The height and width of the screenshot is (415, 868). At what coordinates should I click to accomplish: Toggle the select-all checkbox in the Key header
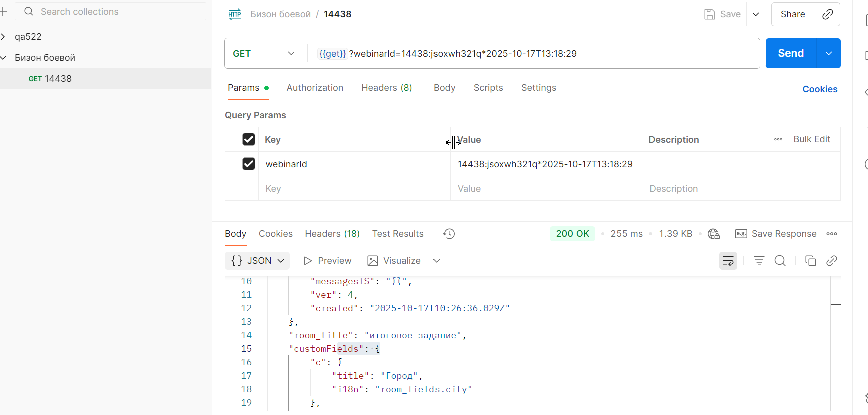249,139
